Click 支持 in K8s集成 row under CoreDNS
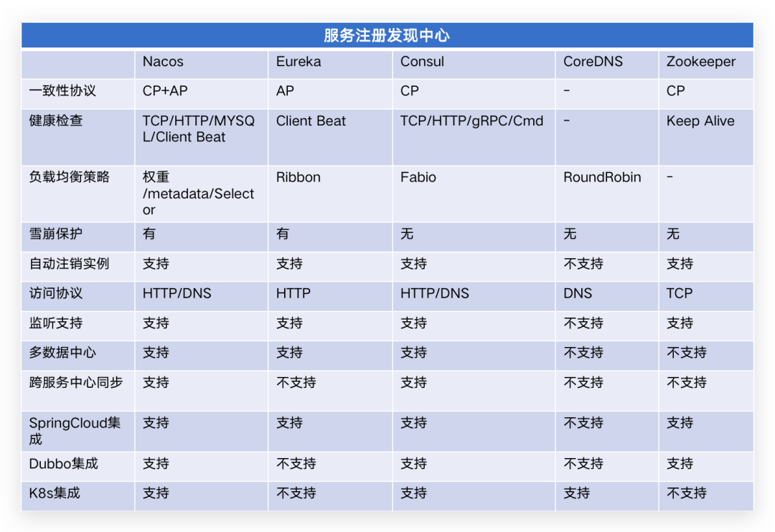The width and height of the screenshot is (775, 532). pyautogui.click(x=577, y=493)
